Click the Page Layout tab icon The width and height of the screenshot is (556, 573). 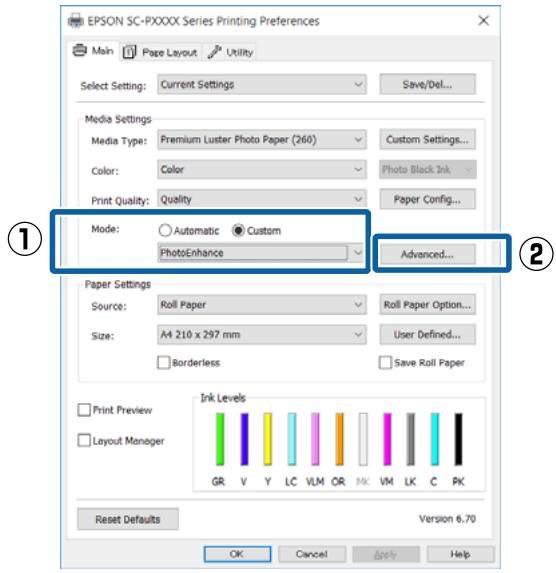tap(129, 52)
